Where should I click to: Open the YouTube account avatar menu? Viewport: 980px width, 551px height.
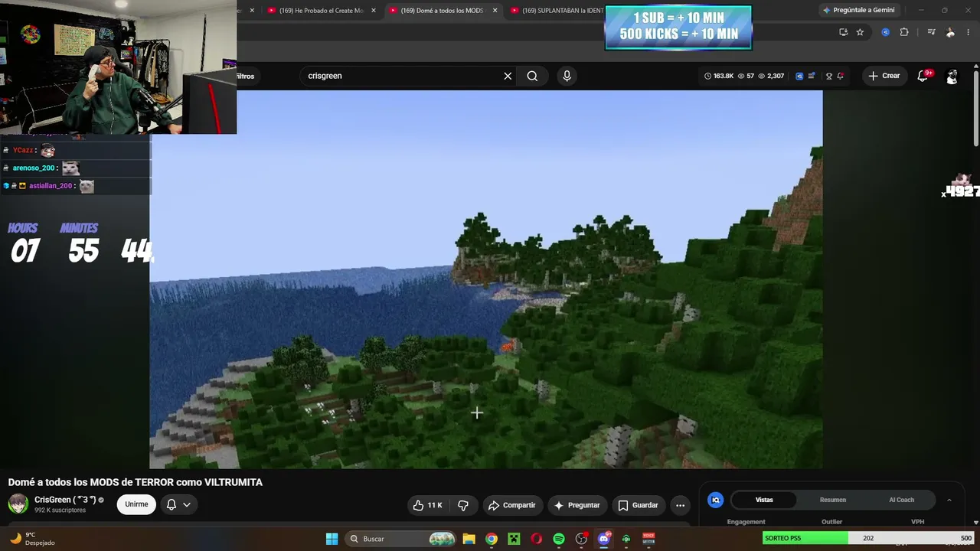click(x=952, y=76)
